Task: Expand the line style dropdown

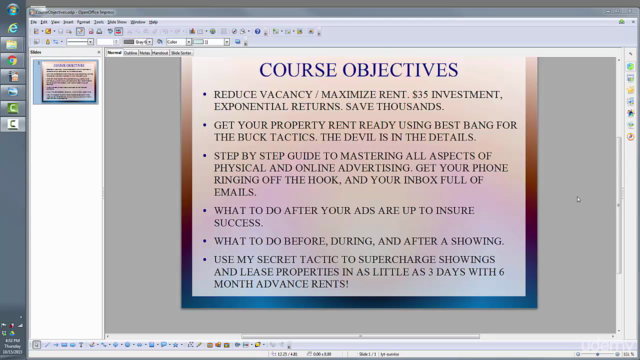Action: pyautogui.click(x=90, y=42)
